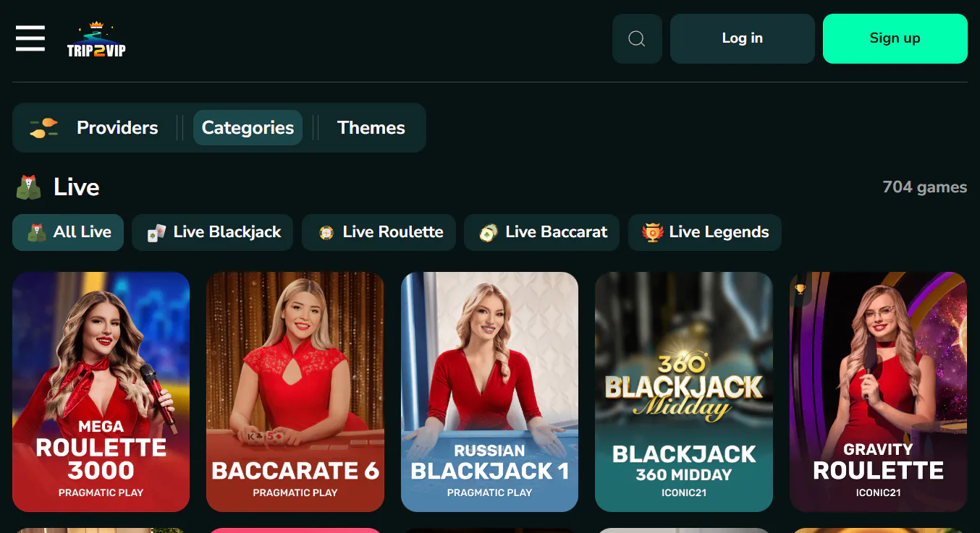Click the 'Live' heading text
980x533 pixels.
click(x=77, y=187)
